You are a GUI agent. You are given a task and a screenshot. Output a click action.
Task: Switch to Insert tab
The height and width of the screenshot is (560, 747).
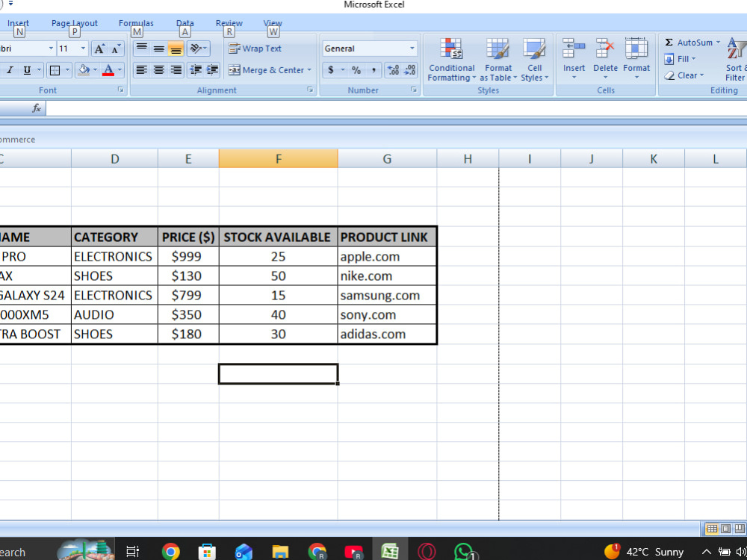(x=18, y=23)
